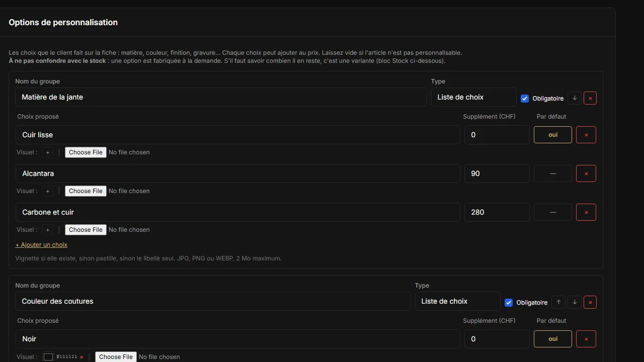
Task: Set Carbone et cuir as default choice
Action: click(x=553, y=212)
